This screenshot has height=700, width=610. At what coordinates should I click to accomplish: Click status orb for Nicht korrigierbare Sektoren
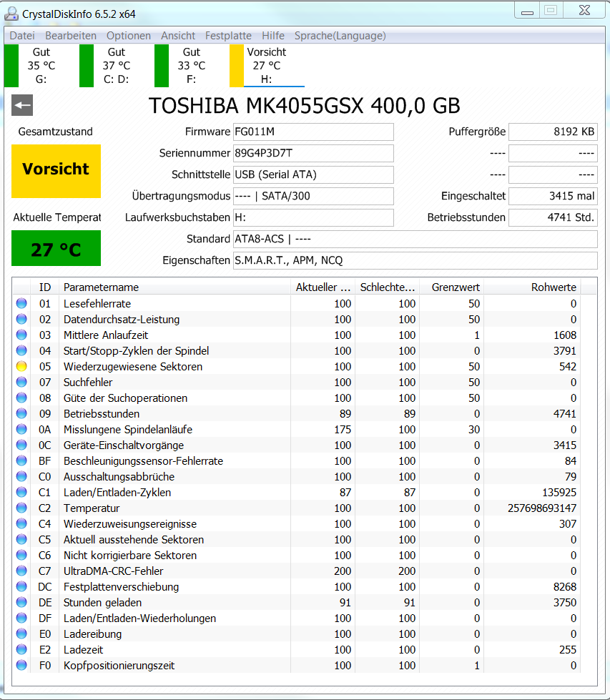point(21,556)
